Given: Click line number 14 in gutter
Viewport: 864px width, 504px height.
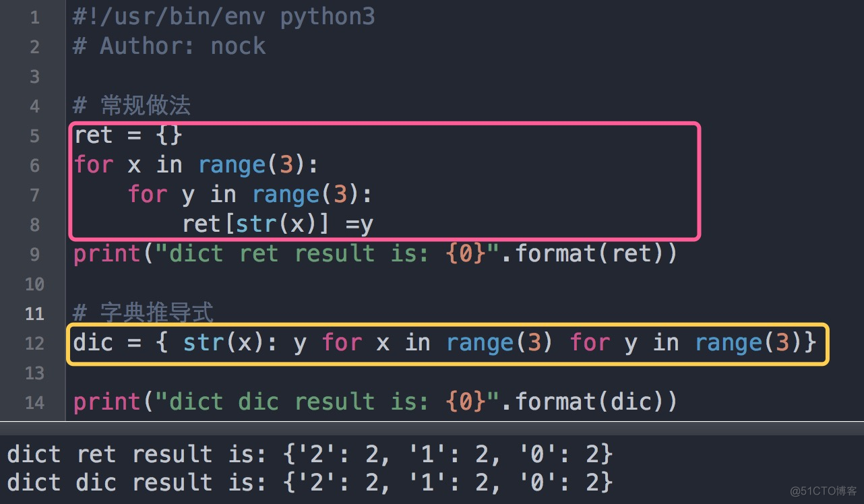Looking at the screenshot, I should coord(34,403).
